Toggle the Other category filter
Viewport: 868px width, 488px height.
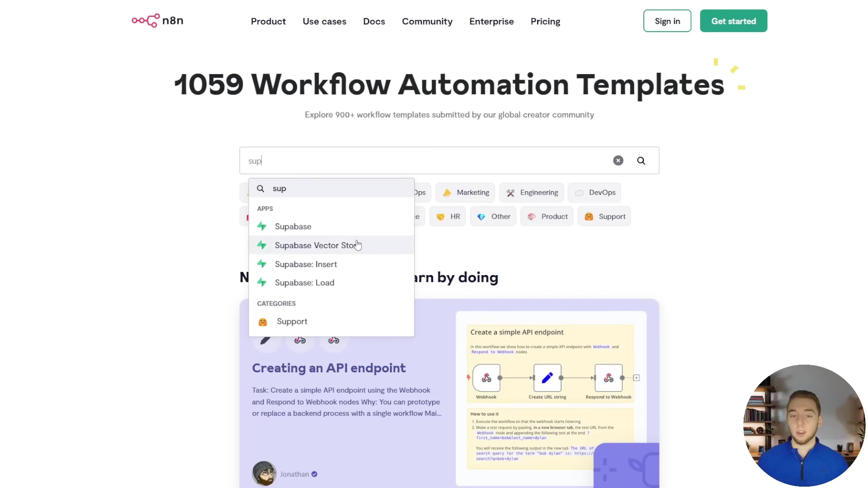[x=493, y=216]
